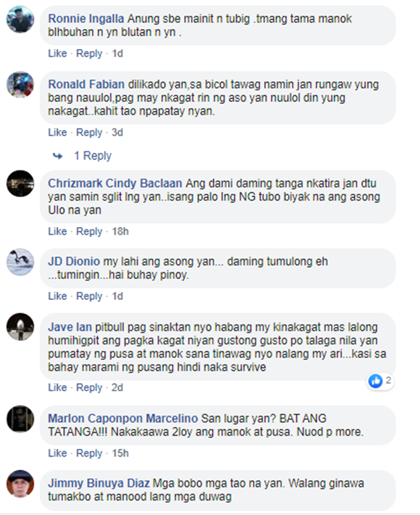Reply to JD Dionio's comment
Screen dimensions: 420x515
[x=89, y=296]
